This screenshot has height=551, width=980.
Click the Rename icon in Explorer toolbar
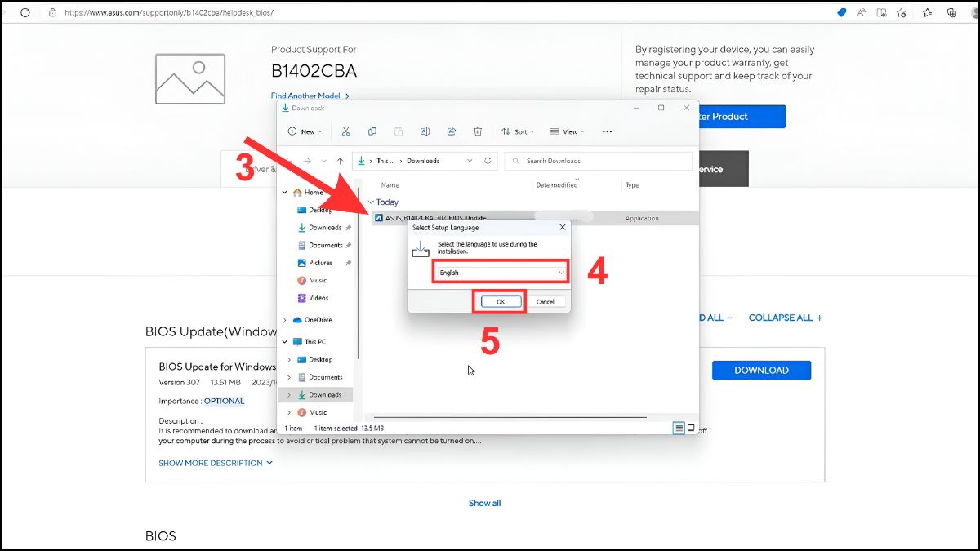[x=425, y=131]
